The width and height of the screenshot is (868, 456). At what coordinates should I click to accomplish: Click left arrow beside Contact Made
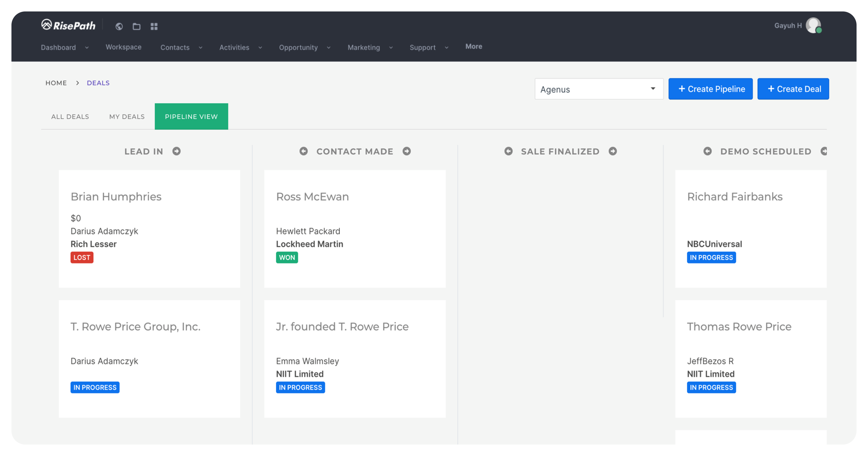click(303, 151)
